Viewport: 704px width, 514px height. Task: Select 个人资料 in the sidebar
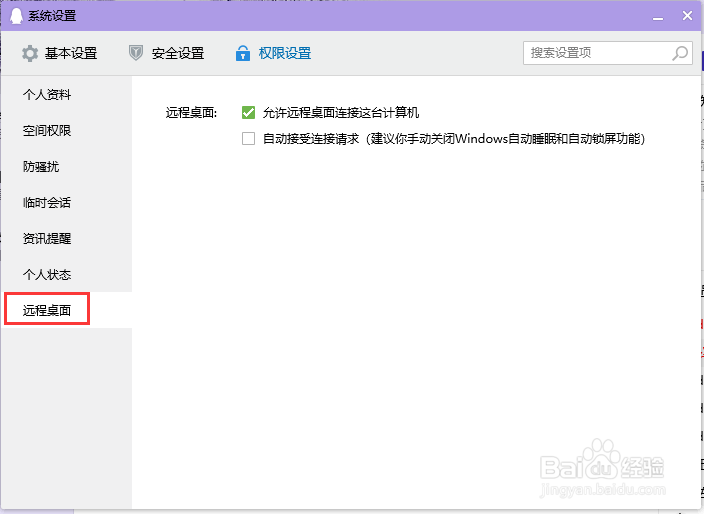tap(67, 94)
